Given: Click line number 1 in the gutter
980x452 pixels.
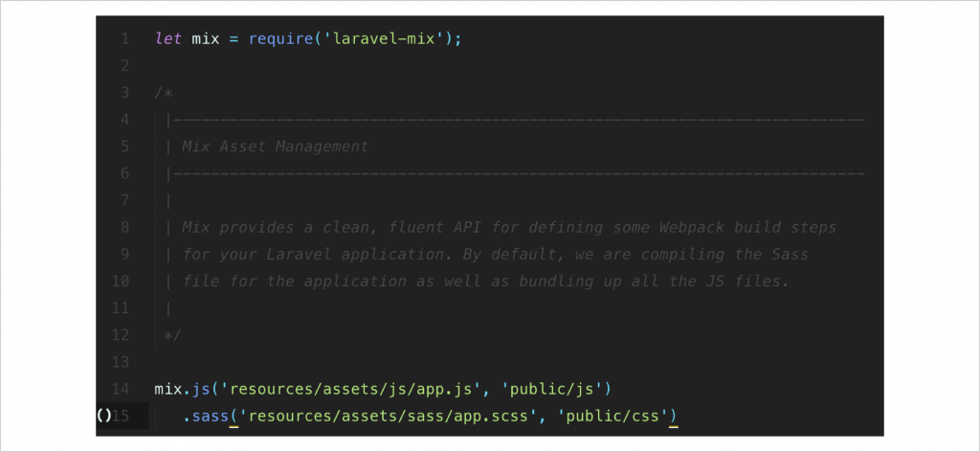Looking at the screenshot, I should (x=125, y=38).
